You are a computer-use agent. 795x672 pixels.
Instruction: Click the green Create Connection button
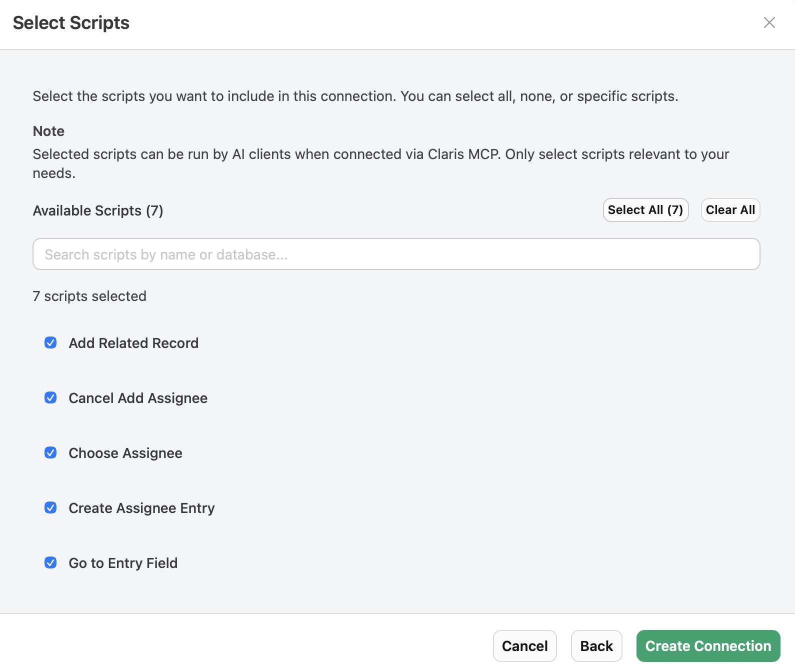coord(707,645)
